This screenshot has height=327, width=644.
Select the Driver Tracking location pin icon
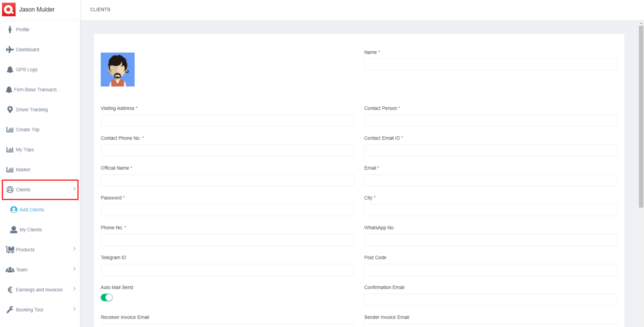coord(9,109)
